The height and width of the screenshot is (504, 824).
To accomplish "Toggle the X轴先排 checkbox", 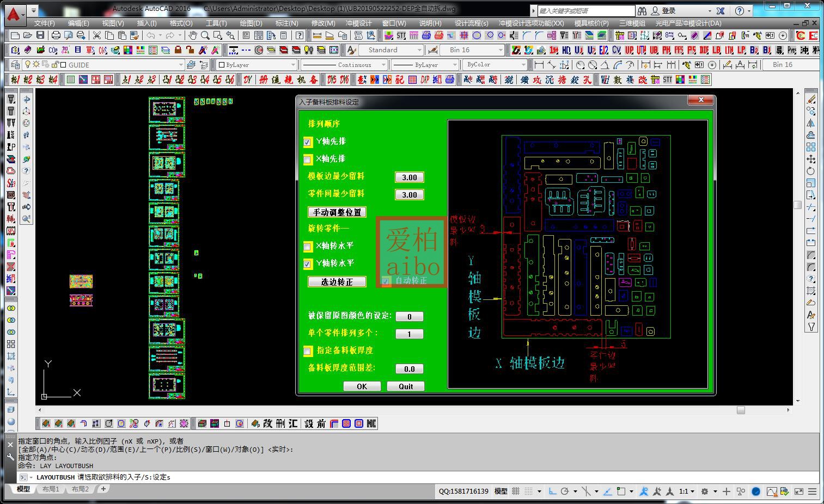I will pyautogui.click(x=307, y=159).
